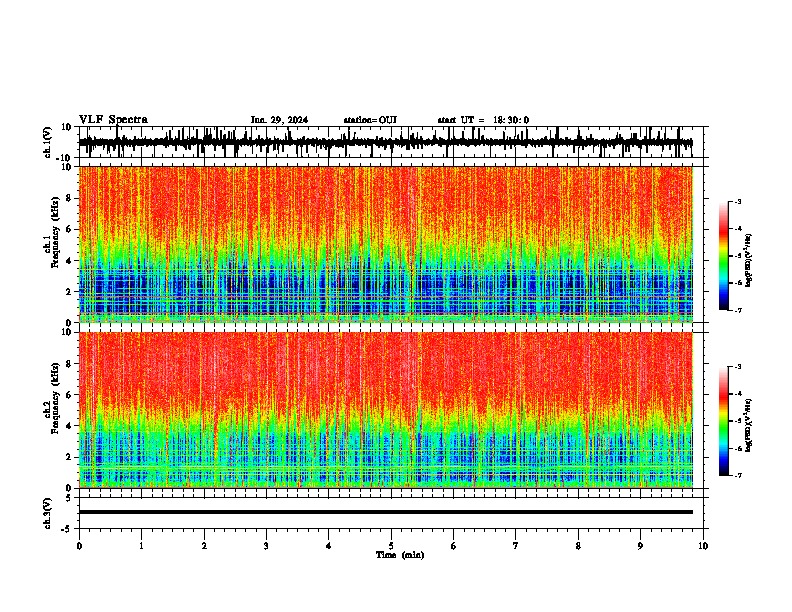Click time axis tick label "3"

[x=266, y=546]
